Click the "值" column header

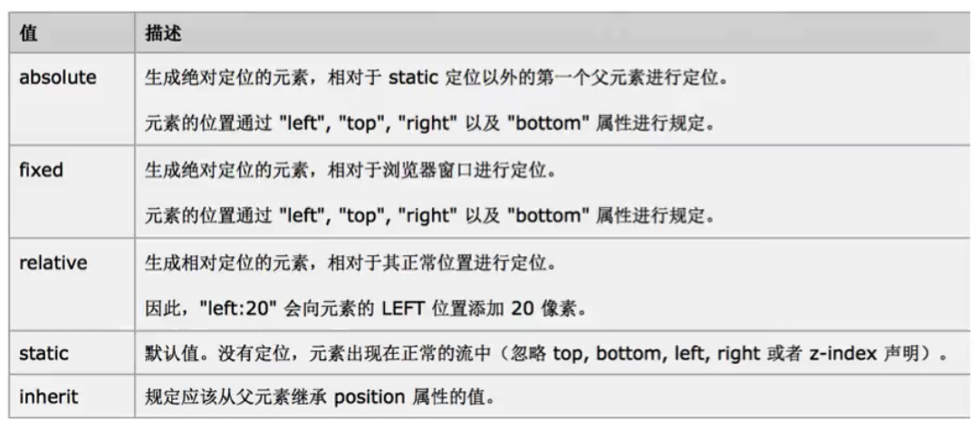28,33
